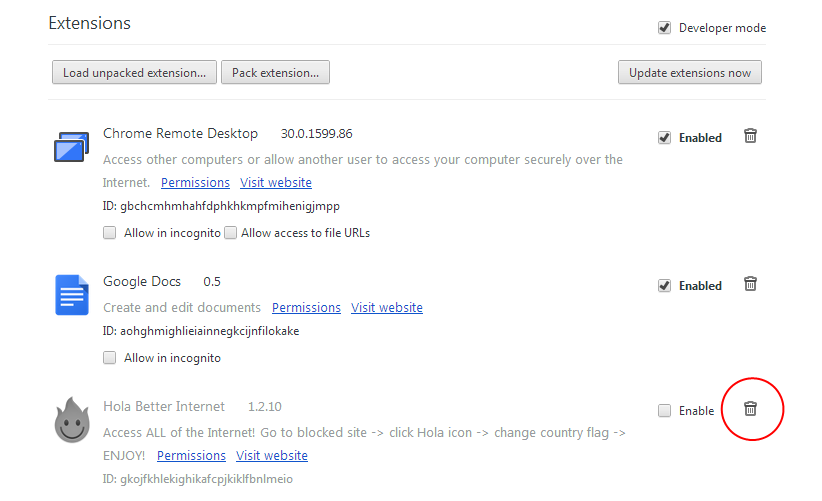Remove Chrome Remote Desktop via trash icon
Image resolution: width=822 pixels, height=501 pixels.
[750, 136]
